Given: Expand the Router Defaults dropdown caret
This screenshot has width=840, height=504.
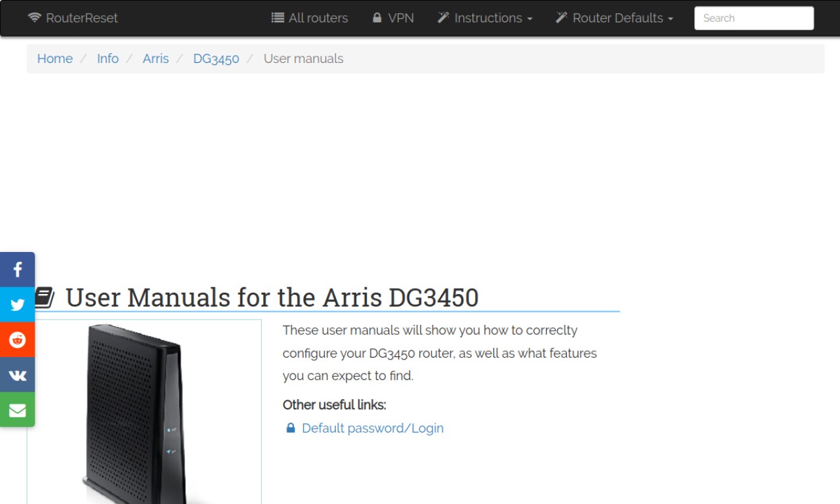Looking at the screenshot, I should [x=670, y=19].
